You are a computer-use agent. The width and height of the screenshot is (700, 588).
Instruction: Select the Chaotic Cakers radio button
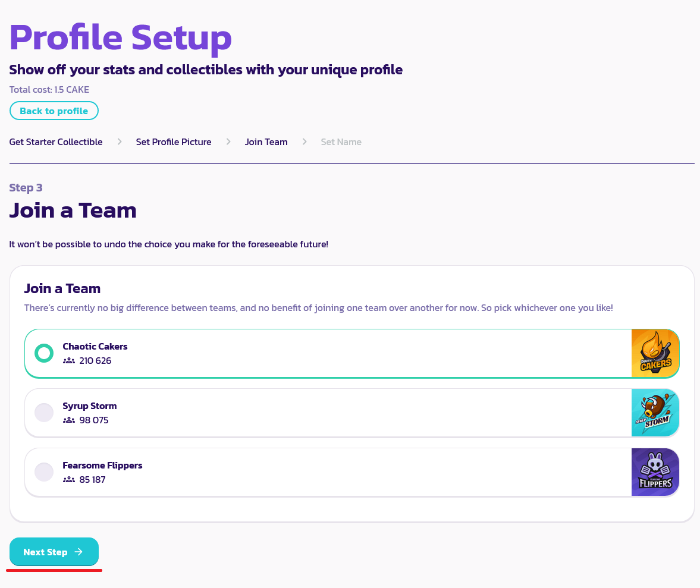pos(44,353)
